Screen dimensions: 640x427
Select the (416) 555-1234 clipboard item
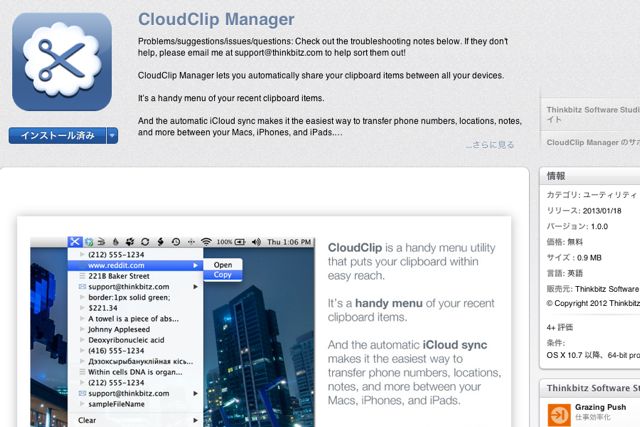(136, 351)
